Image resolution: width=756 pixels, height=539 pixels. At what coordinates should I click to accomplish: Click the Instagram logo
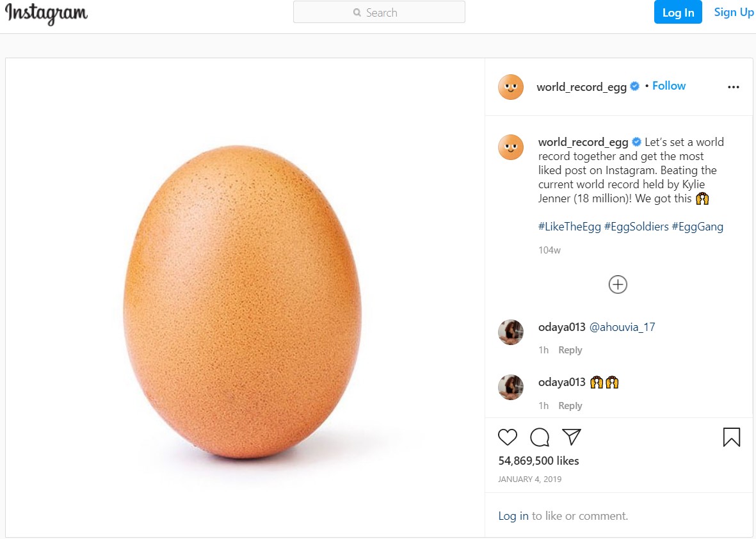pos(46,13)
